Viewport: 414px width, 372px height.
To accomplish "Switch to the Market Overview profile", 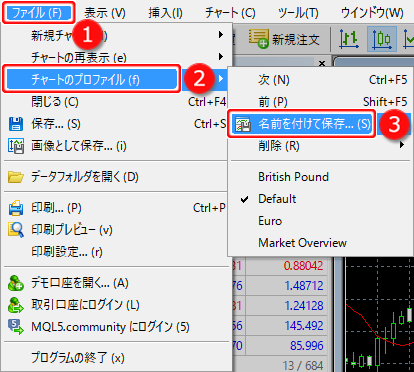I will [321, 243].
